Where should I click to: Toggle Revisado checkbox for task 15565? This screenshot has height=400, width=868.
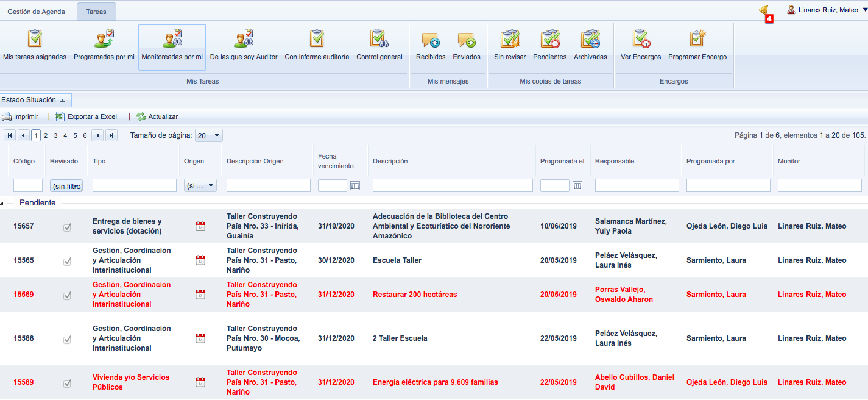pos(67,261)
